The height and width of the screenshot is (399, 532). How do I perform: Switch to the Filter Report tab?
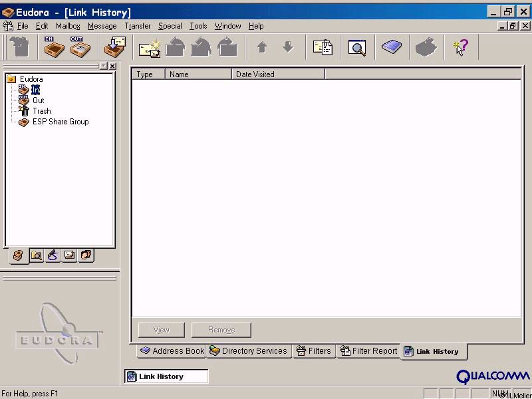[x=368, y=351]
